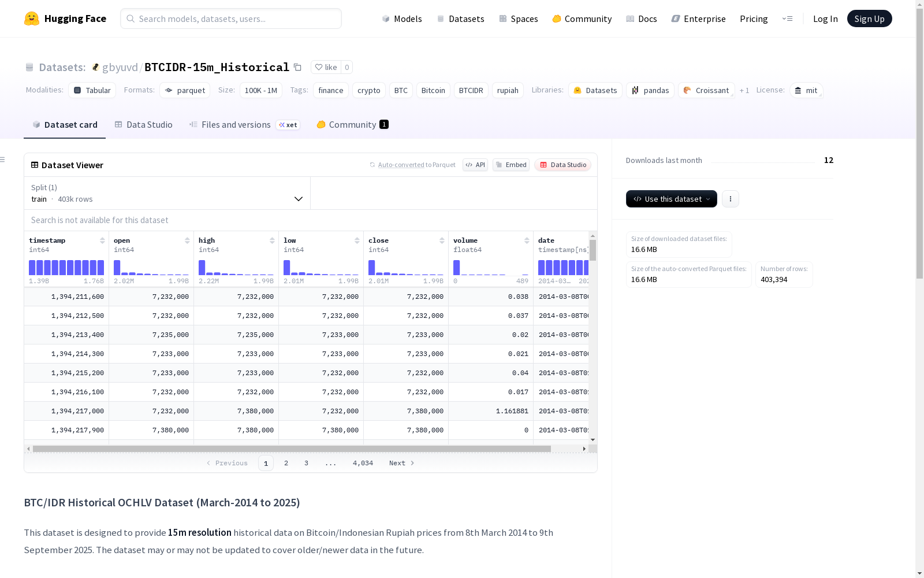This screenshot has height=578, width=924.
Task: Filter by the Bitcoin tag
Action: click(x=433, y=90)
